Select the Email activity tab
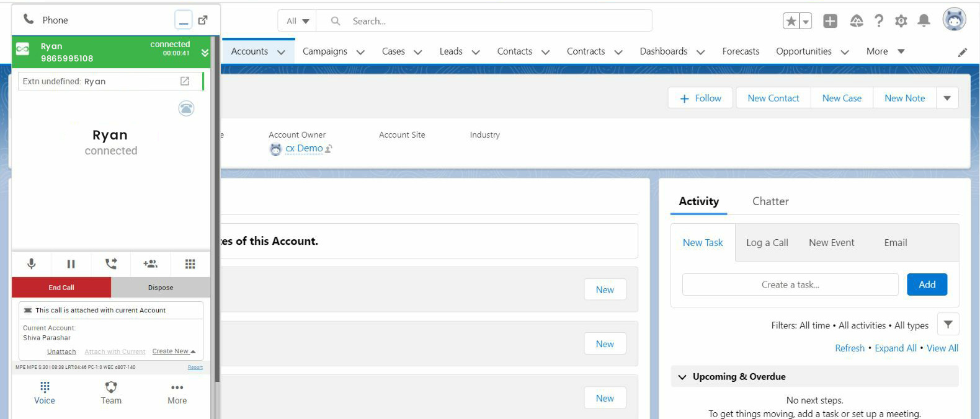This screenshot has width=980, height=419. click(896, 243)
